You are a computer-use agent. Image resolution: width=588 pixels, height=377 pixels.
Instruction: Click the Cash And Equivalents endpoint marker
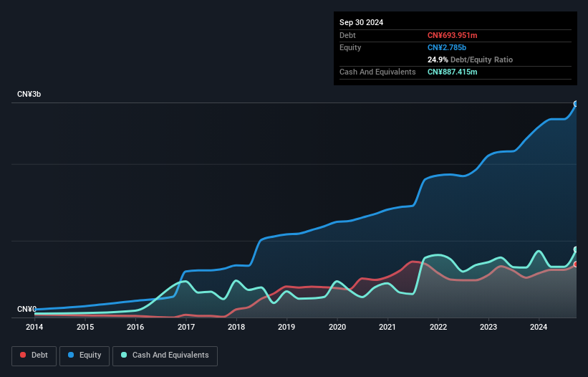coord(576,249)
